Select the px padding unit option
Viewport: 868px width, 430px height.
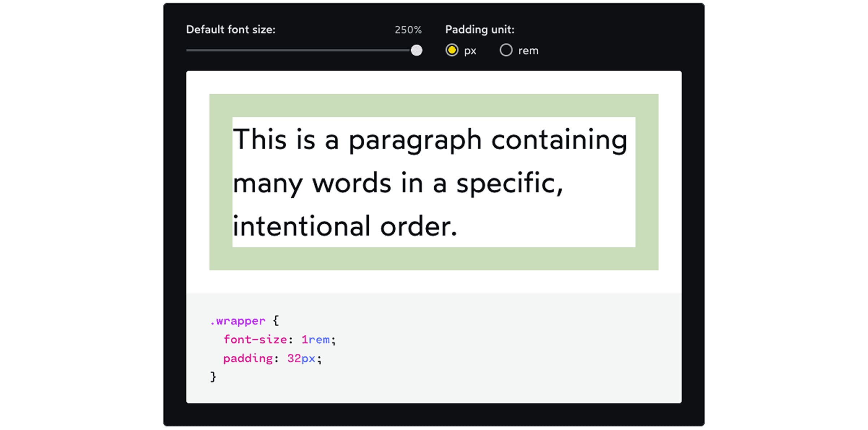pyautogui.click(x=452, y=50)
